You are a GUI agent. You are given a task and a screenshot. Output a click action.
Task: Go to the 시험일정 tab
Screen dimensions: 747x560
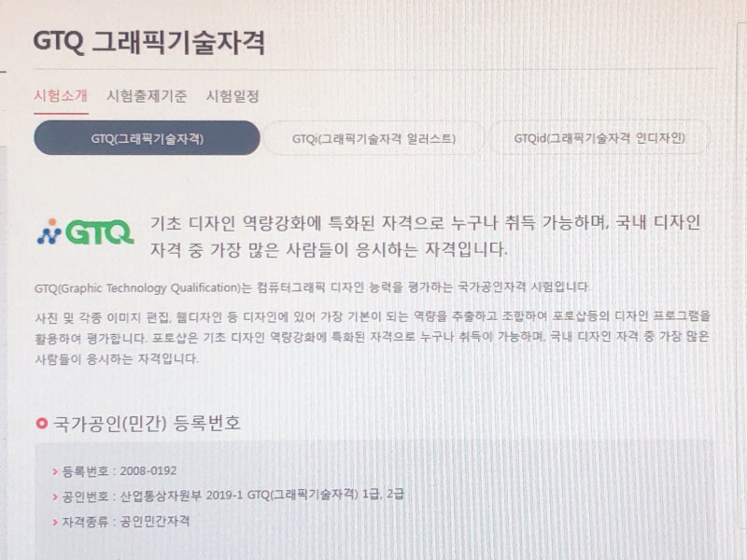click(x=233, y=96)
